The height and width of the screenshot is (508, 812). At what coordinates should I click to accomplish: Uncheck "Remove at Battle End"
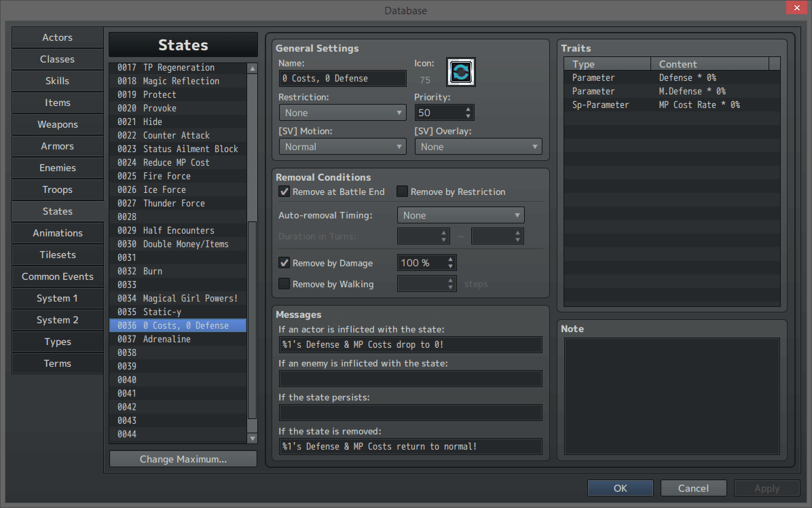pyautogui.click(x=284, y=191)
